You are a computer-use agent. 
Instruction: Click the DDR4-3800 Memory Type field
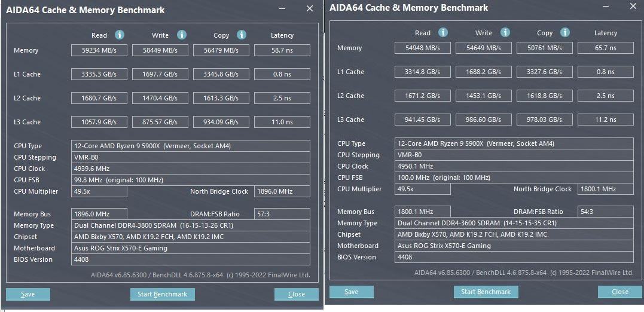191,226
